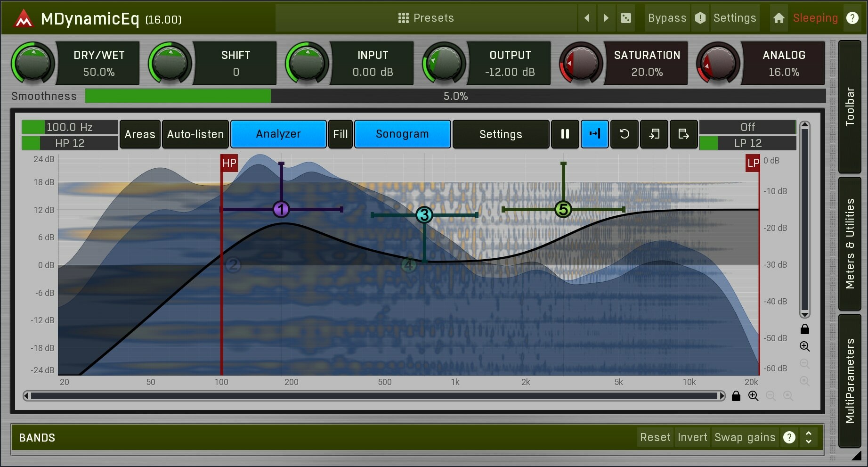The height and width of the screenshot is (467, 868).
Task: Open the help question mark icon top right
Action: point(852,18)
